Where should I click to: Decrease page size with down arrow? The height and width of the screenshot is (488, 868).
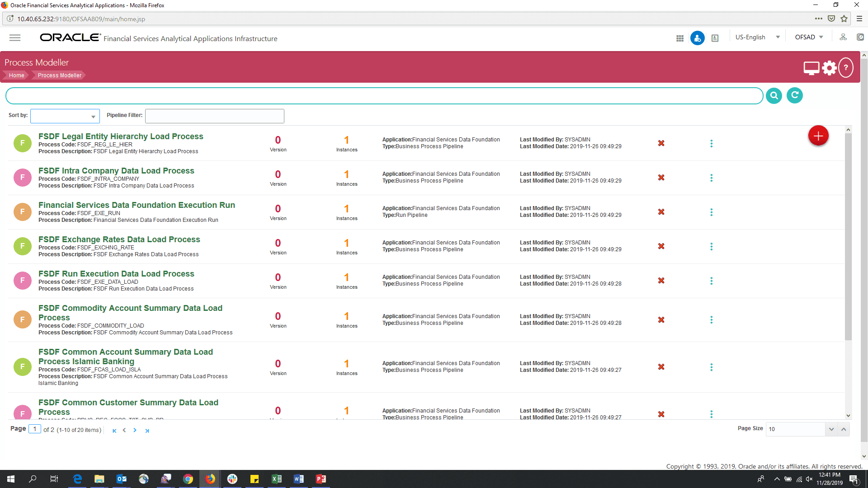(x=831, y=429)
